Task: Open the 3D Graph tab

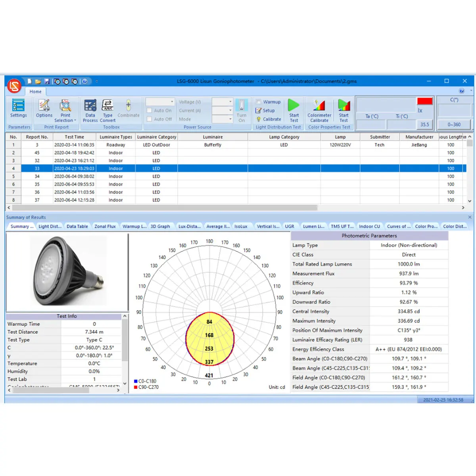Action: (160, 226)
